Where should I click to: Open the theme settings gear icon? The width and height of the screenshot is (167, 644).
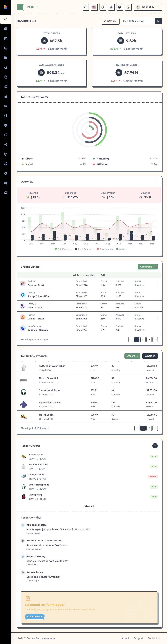(x=120, y=7)
